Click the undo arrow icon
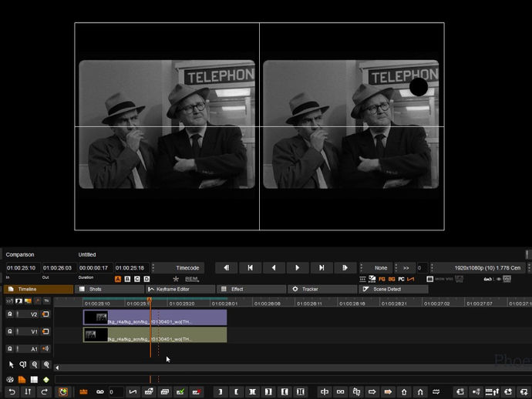This screenshot has width=532, height=399. point(12,392)
